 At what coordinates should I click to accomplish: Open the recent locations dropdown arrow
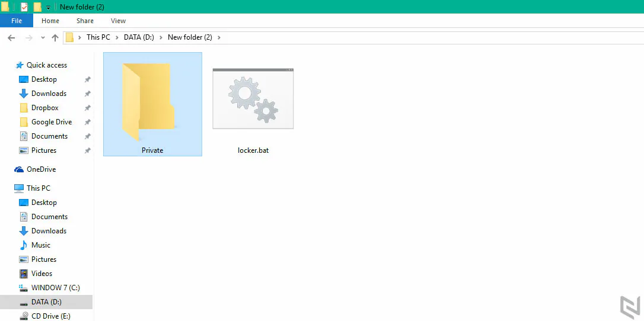click(x=43, y=38)
